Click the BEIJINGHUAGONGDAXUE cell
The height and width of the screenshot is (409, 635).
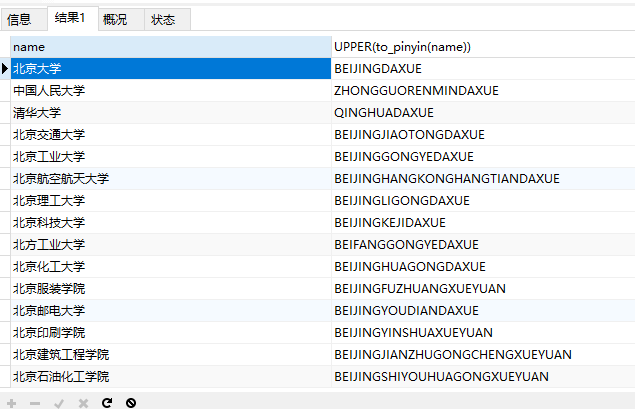(x=483, y=266)
